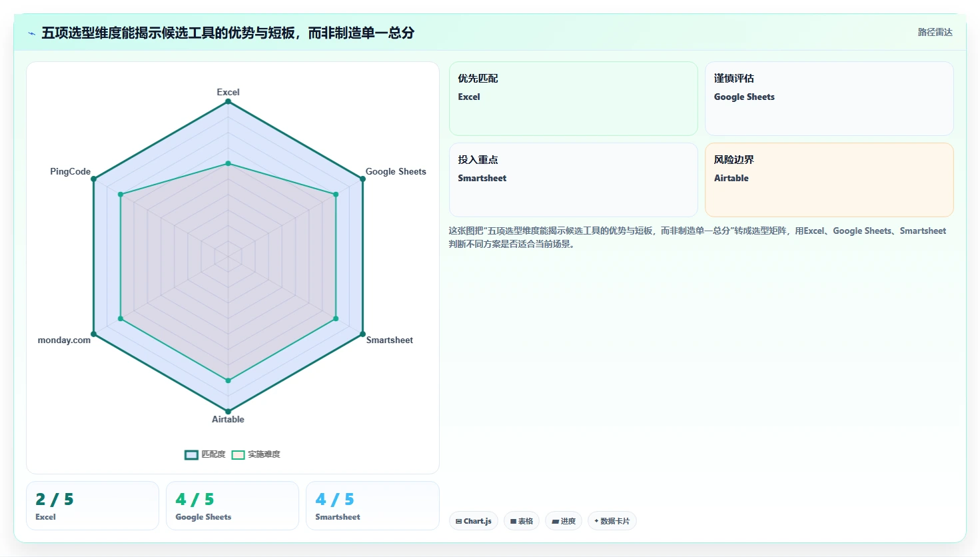Screen dimensions: 980x557
Task: Open the 投入重点 Smartsheet card
Action: 574,180
